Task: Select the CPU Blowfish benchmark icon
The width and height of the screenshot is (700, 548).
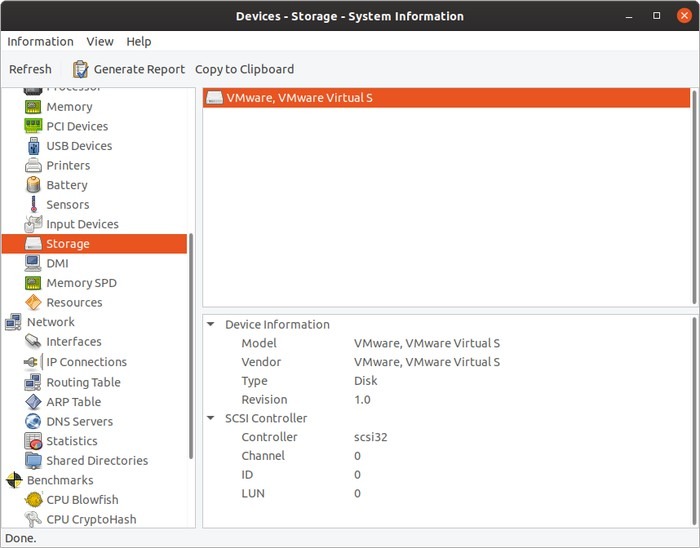Action: (x=33, y=499)
